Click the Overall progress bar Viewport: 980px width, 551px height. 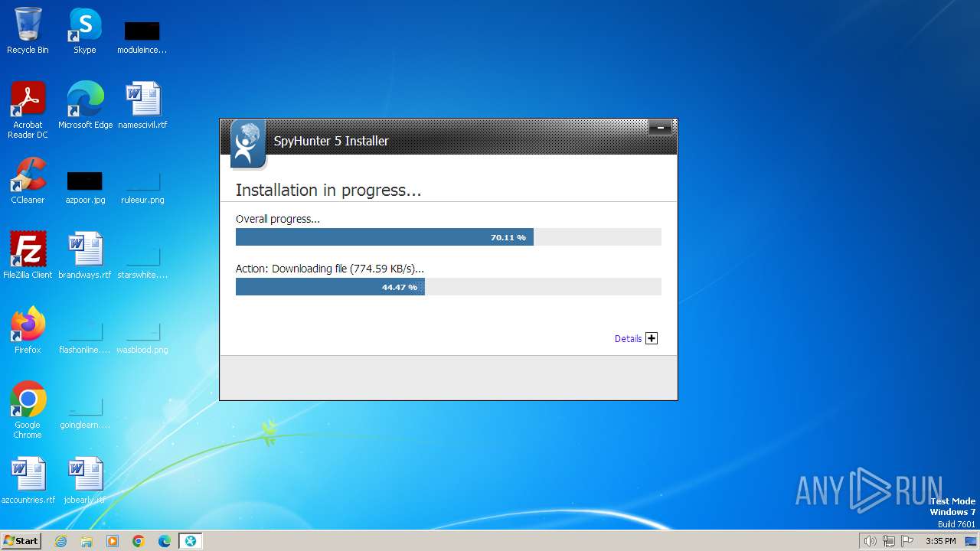click(x=449, y=237)
